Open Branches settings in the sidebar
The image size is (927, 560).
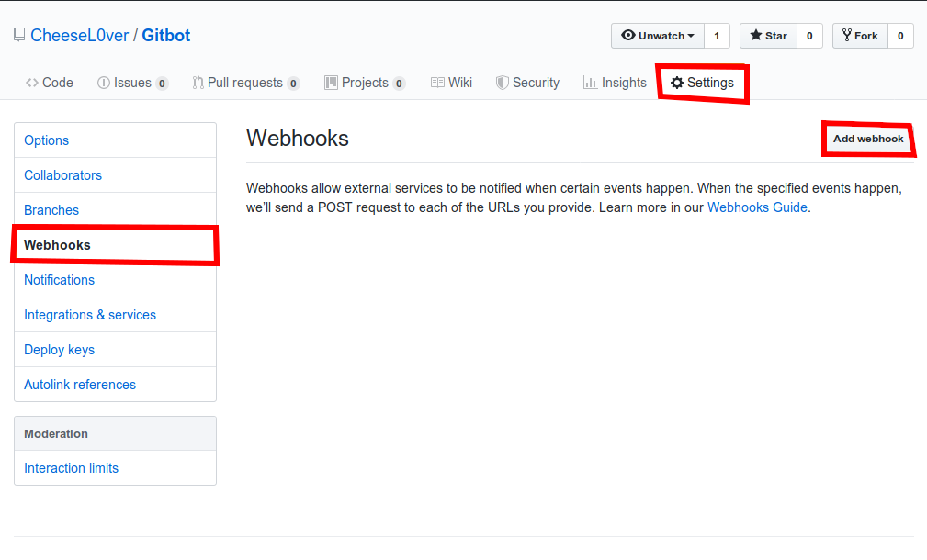115,210
